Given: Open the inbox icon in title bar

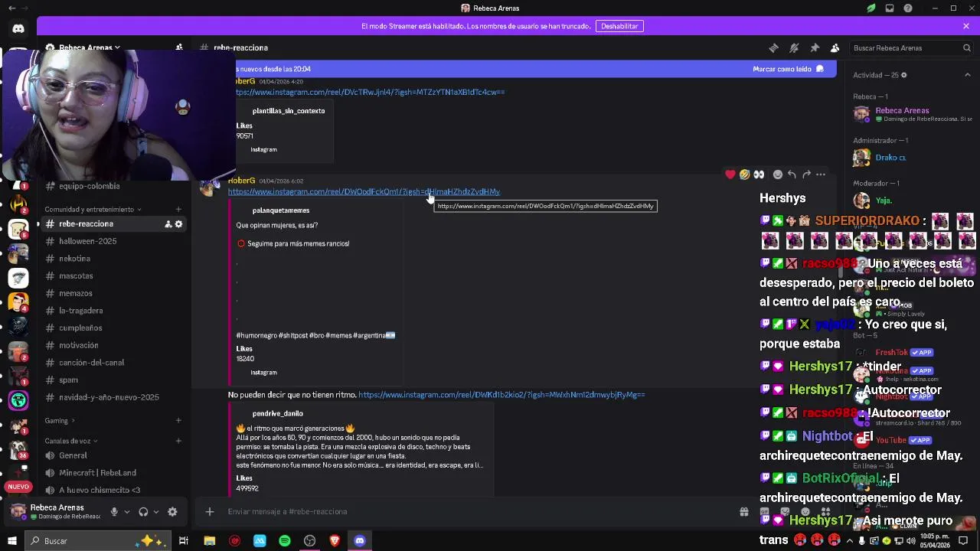Looking at the screenshot, I should tap(890, 8).
